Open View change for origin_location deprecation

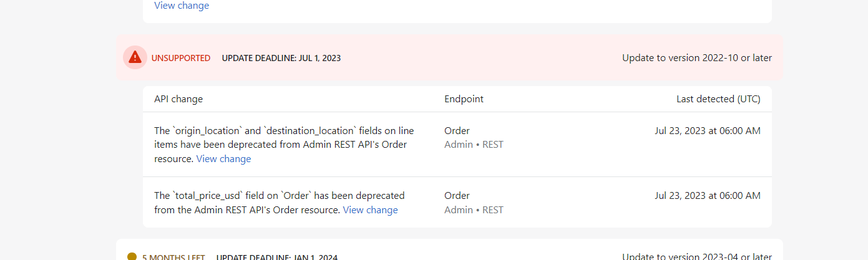pos(223,159)
